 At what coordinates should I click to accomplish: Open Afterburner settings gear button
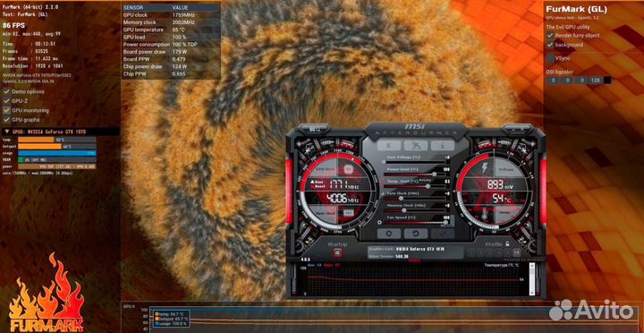[388, 234]
